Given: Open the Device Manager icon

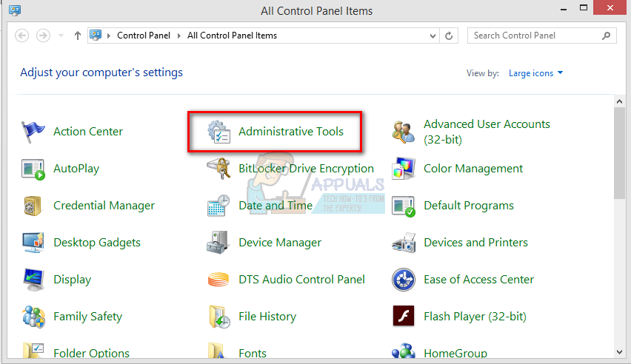Looking at the screenshot, I should [x=218, y=243].
